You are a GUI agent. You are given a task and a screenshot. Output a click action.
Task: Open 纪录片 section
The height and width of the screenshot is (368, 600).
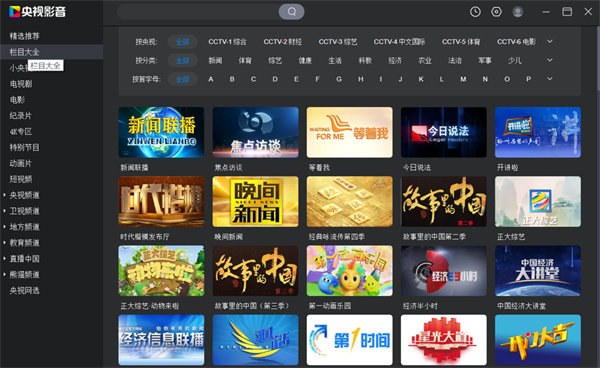(21, 116)
